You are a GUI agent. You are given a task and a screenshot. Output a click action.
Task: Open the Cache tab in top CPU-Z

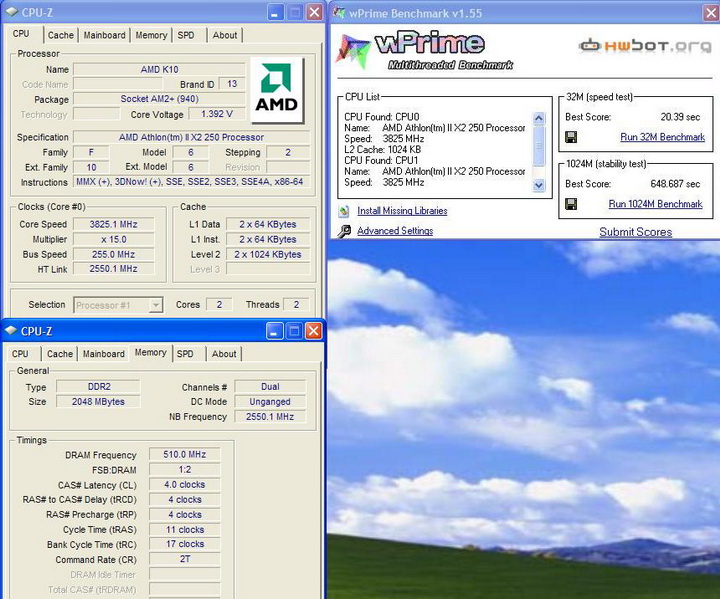[61, 35]
